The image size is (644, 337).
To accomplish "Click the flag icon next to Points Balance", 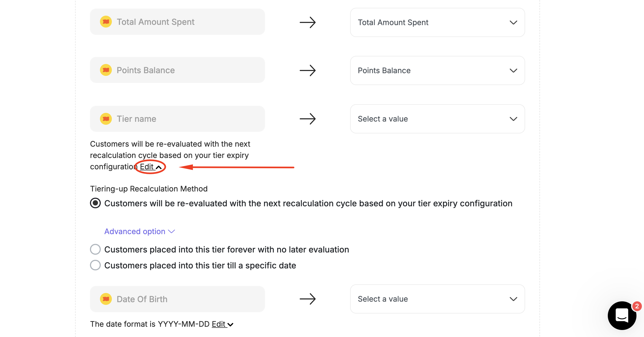I will pyautogui.click(x=106, y=70).
